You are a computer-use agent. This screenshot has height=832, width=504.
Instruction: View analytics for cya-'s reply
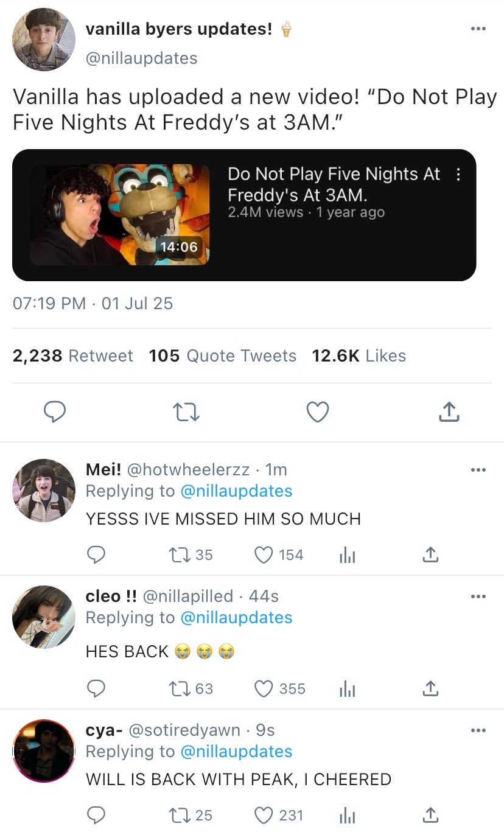346,815
